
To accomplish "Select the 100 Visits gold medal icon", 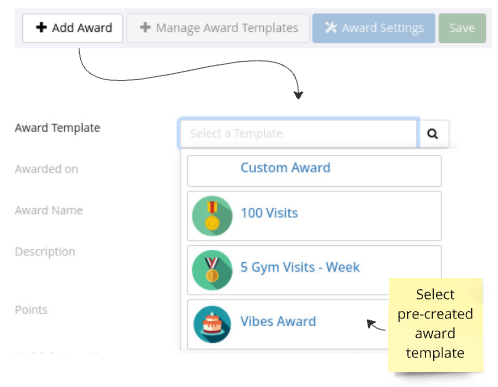I will pyautogui.click(x=212, y=216).
